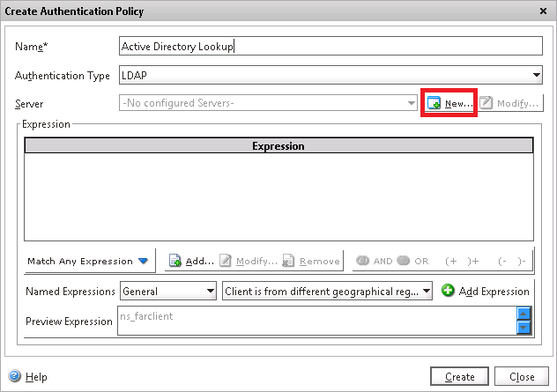Open the Server selection dropdown
557x392 pixels.
(411, 104)
